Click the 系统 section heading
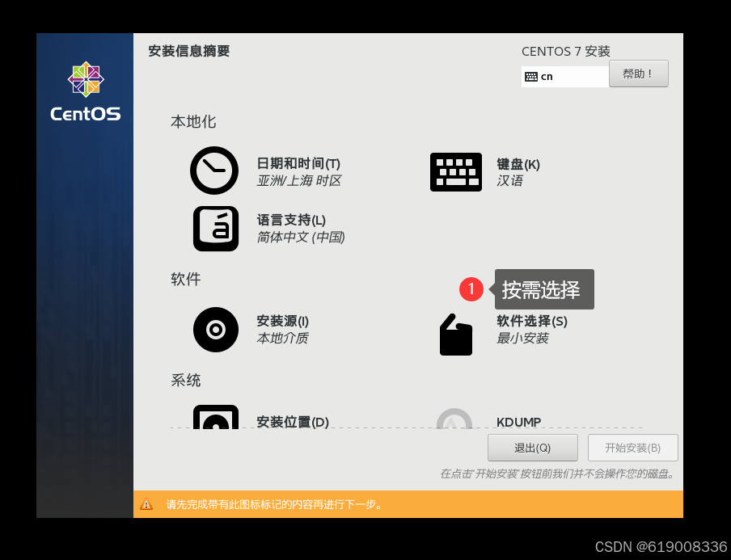Viewport: 731px width, 560px height. coord(185,380)
